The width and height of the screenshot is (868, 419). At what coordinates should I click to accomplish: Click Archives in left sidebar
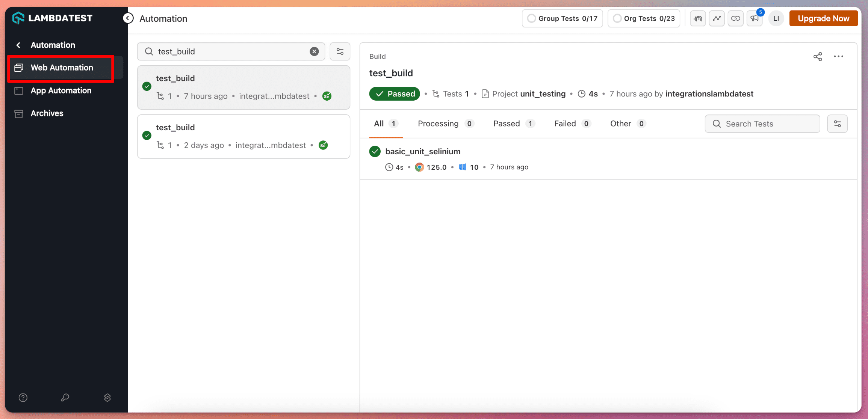point(47,113)
